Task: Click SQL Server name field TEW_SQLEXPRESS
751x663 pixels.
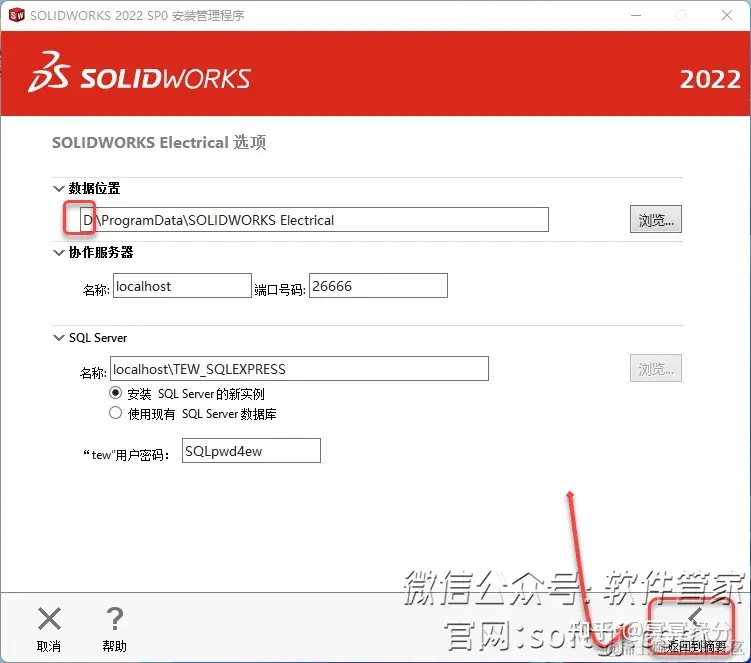Action: [299, 368]
